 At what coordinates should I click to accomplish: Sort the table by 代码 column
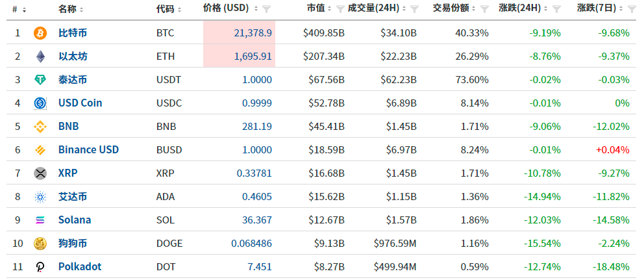[x=169, y=8]
